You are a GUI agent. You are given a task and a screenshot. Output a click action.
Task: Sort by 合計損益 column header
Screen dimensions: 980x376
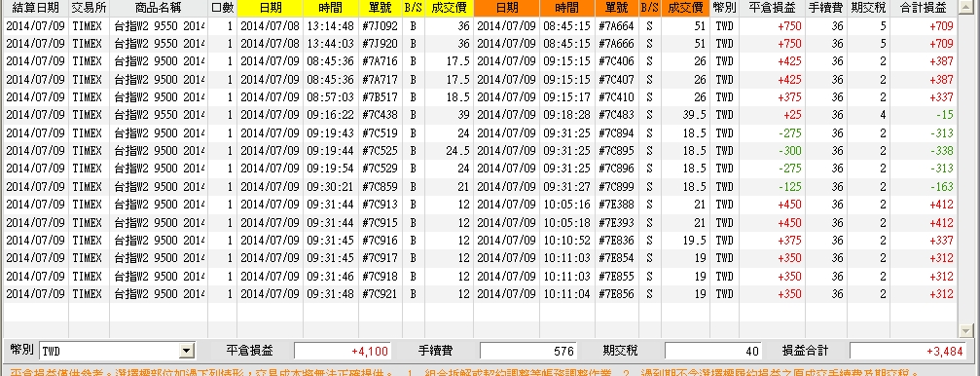[924, 8]
